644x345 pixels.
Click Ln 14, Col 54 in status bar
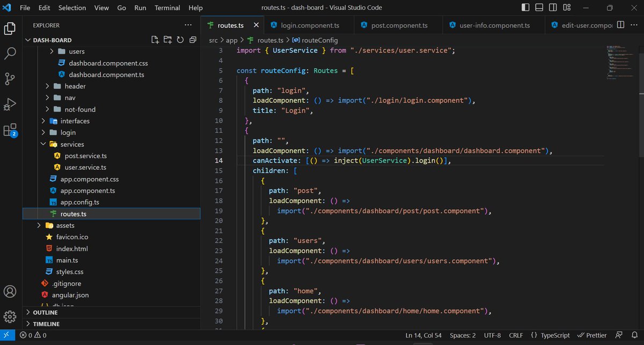(x=423, y=335)
